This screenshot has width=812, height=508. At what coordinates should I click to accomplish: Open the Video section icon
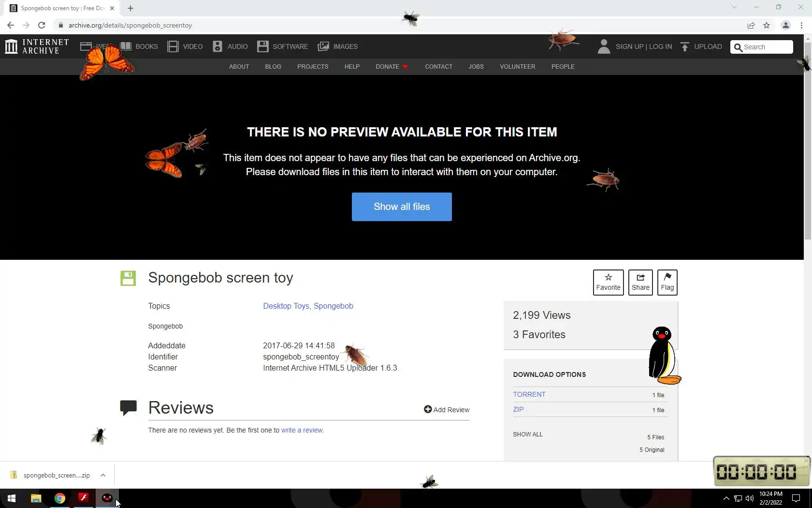pyautogui.click(x=173, y=46)
